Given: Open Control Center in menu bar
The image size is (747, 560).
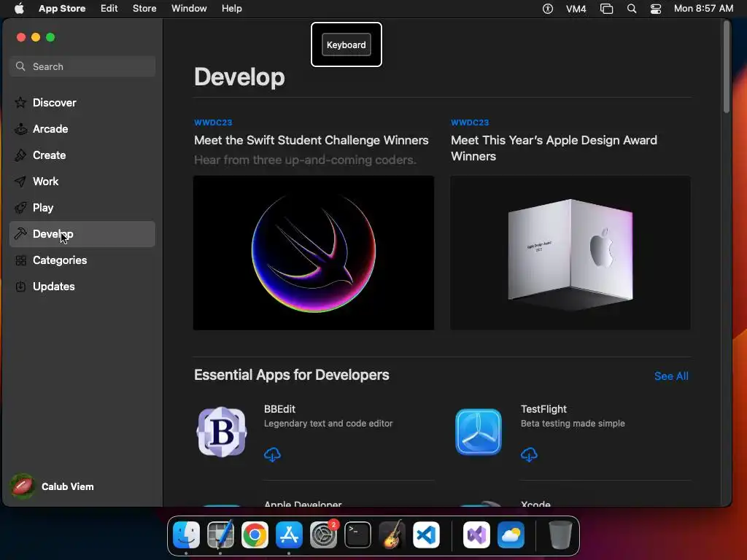Looking at the screenshot, I should tap(656, 9).
